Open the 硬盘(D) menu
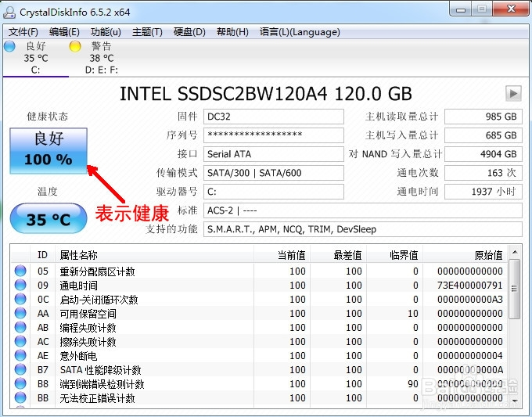 [x=189, y=32]
